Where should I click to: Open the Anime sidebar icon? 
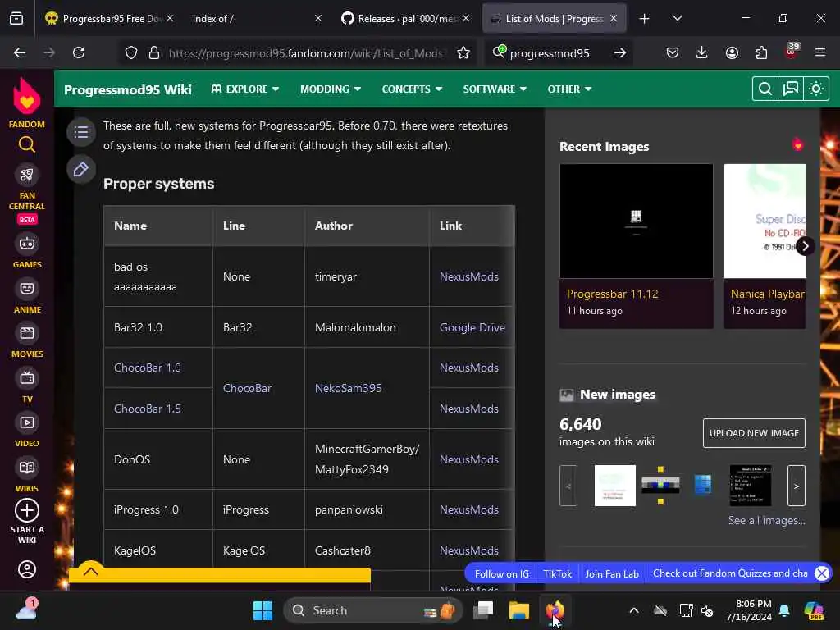tap(27, 289)
